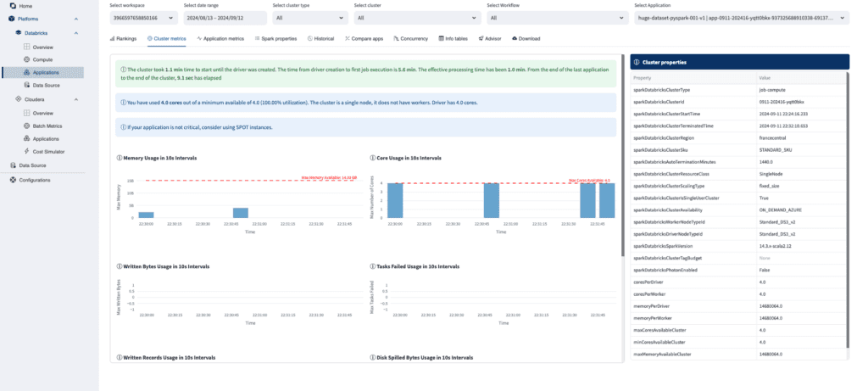The image size is (868, 391).
Task: Collapse the Cloudera section chevron
Action: pyautogui.click(x=75, y=99)
